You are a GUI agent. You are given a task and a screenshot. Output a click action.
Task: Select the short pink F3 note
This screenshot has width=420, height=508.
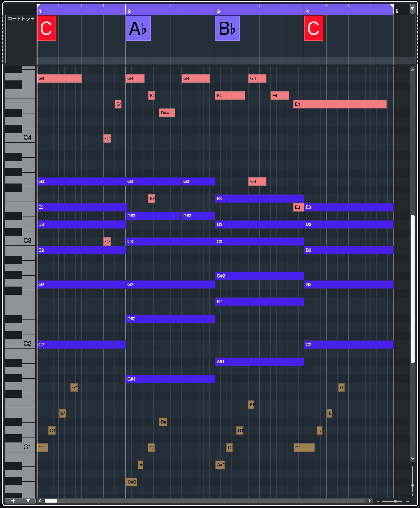click(152, 199)
